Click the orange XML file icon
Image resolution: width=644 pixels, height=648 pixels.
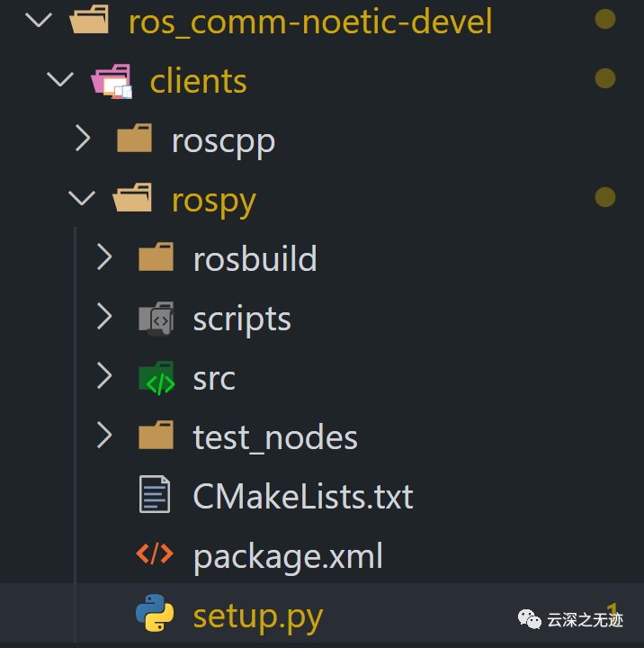coord(155,555)
